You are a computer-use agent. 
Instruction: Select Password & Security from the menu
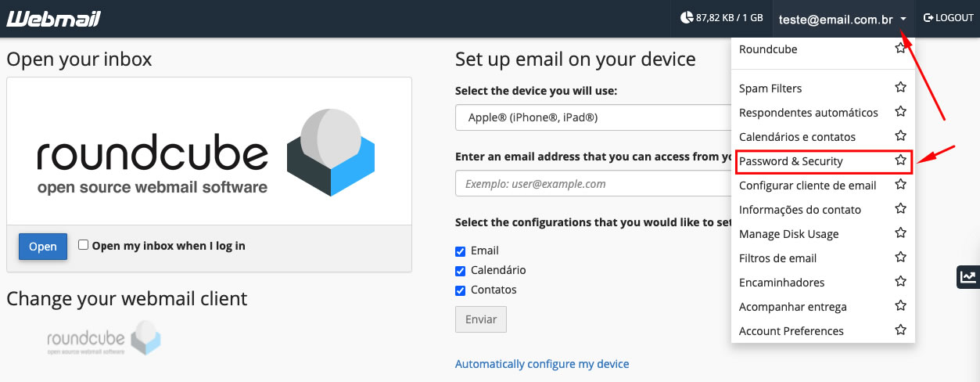click(x=791, y=161)
